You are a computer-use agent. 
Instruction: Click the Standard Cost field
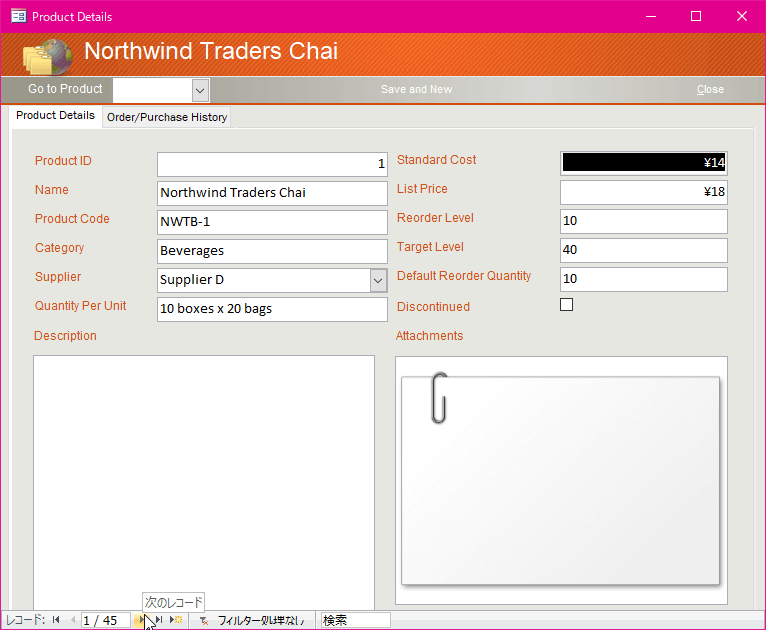click(x=643, y=163)
